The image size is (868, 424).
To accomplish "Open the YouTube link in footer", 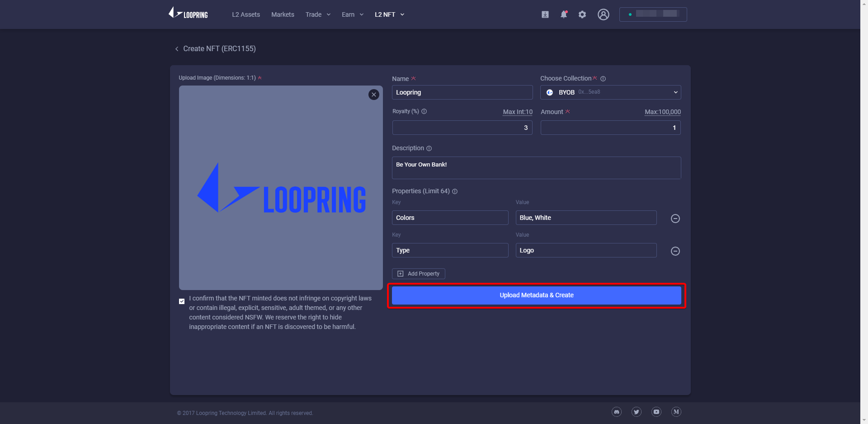I will point(656,412).
